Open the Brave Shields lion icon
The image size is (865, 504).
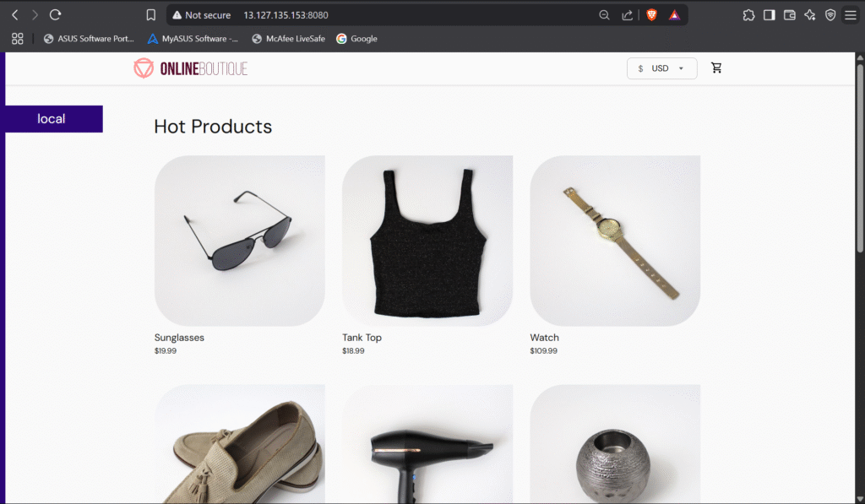tap(651, 15)
